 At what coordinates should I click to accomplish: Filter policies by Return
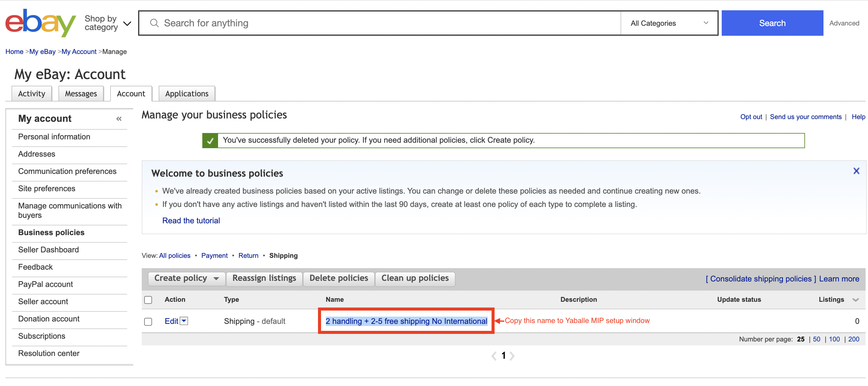pos(248,255)
